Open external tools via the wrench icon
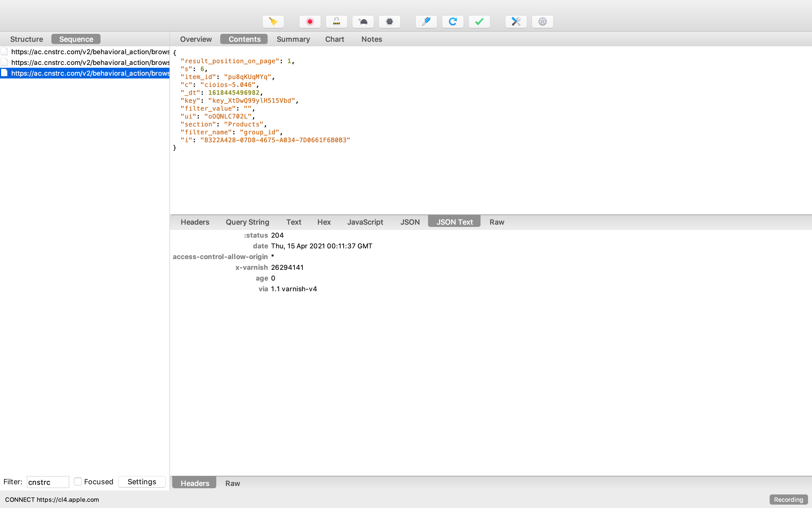Image resolution: width=812 pixels, height=508 pixels. tap(515, 21)
